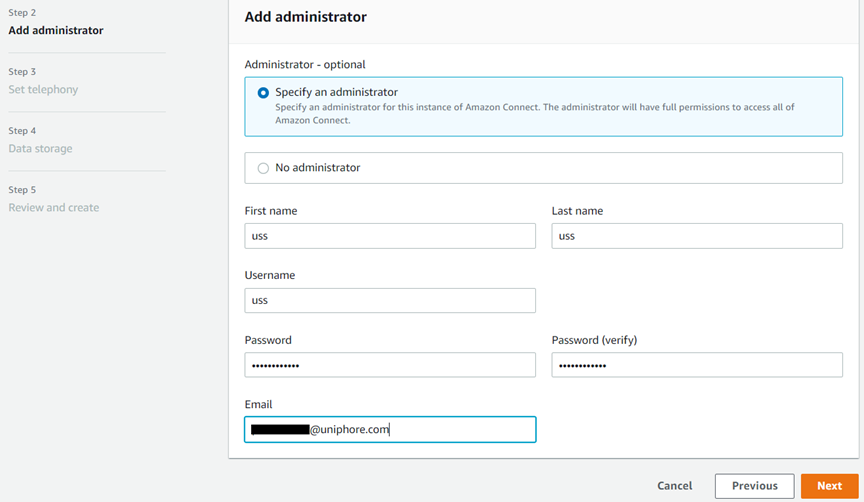Click the Email label
Viewport: 864px width, 502px height.
tap(258, 404)
